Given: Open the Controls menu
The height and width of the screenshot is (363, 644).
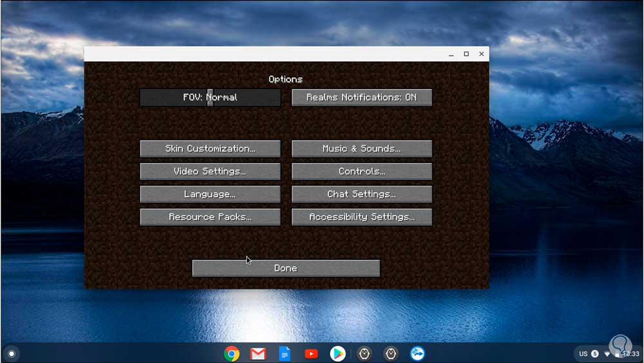Looking at the screenshot, I should (362, 172).
